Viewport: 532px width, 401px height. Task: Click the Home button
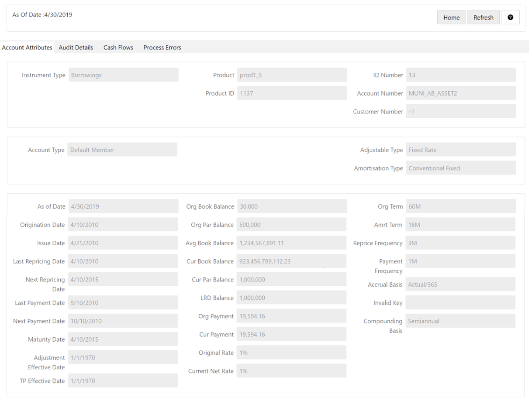[451, 17]
